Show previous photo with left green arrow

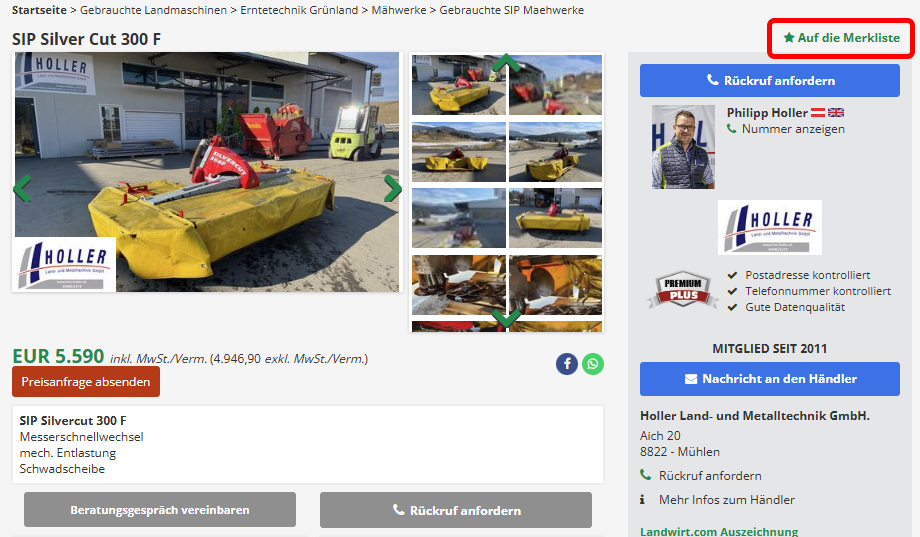click(22, 188)
